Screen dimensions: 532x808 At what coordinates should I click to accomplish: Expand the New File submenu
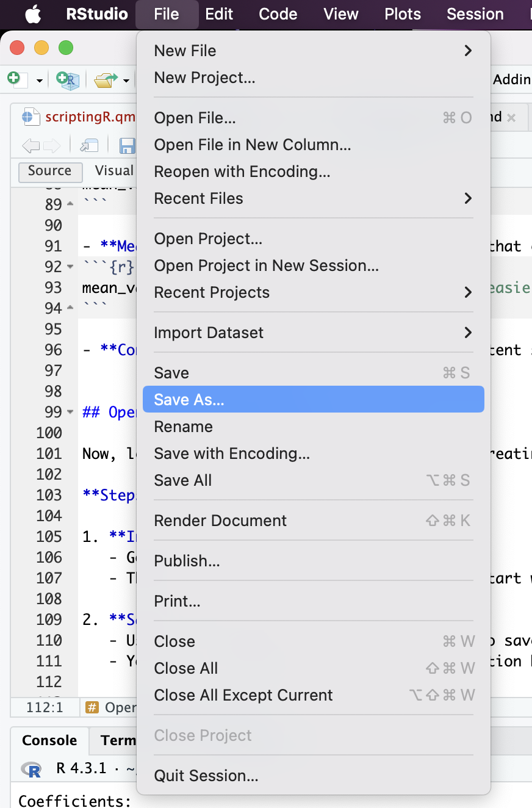click(468, 51)
